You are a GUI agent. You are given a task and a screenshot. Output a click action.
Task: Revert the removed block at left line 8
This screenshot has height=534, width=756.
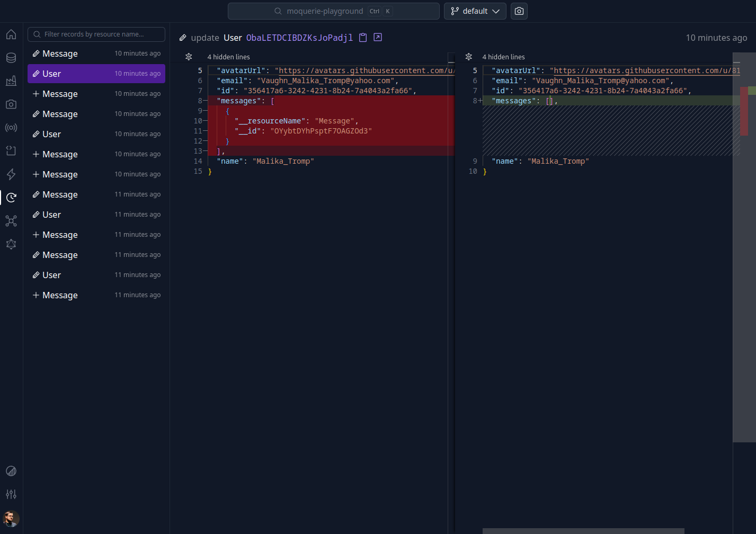tap(206, 101)
